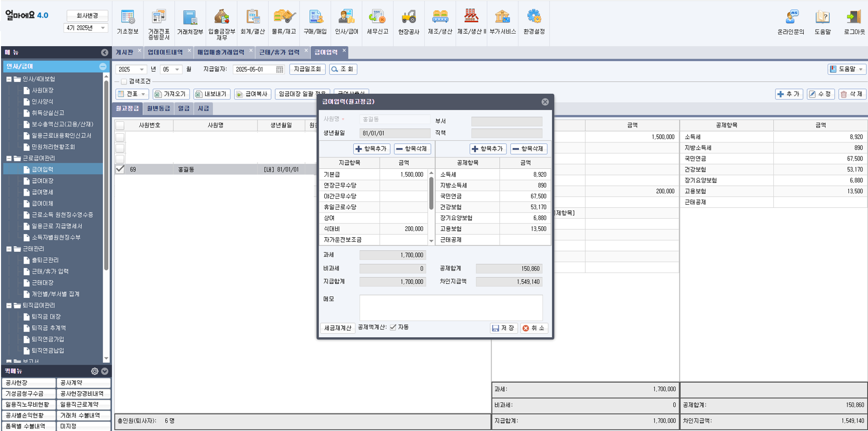
Task: Collapse the 인사/급여 menu section
Action: click(103, 66)
